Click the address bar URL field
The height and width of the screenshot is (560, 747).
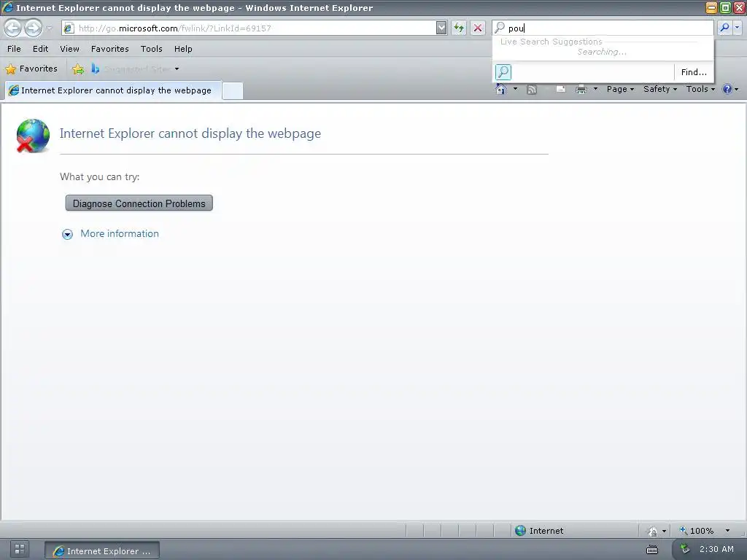coord(249,28)
